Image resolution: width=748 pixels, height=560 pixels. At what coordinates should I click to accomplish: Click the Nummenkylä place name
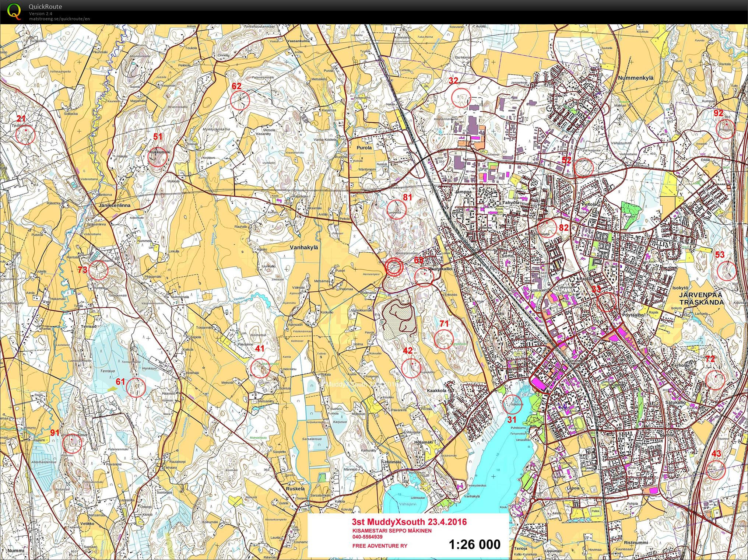[x=636, y=78]
